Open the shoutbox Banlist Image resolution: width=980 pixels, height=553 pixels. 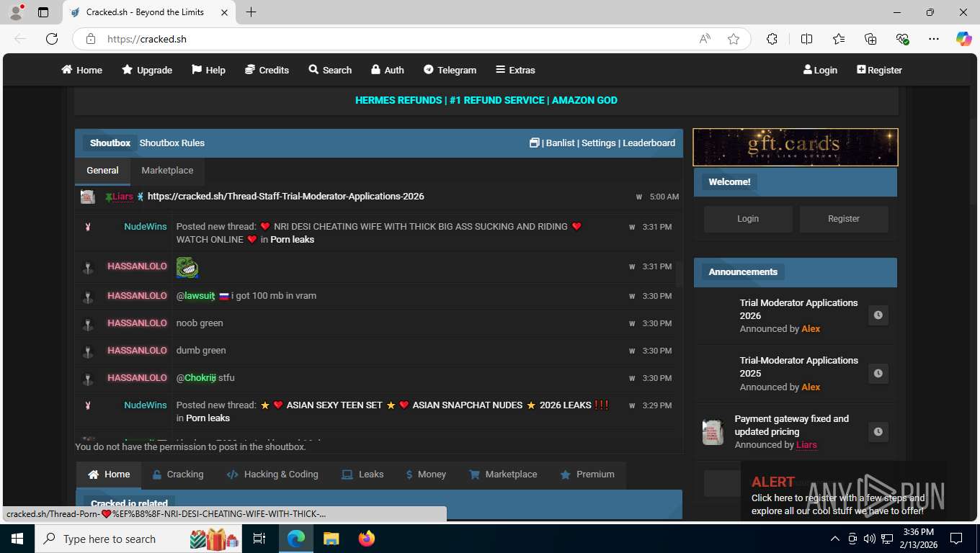coord(561,143)
